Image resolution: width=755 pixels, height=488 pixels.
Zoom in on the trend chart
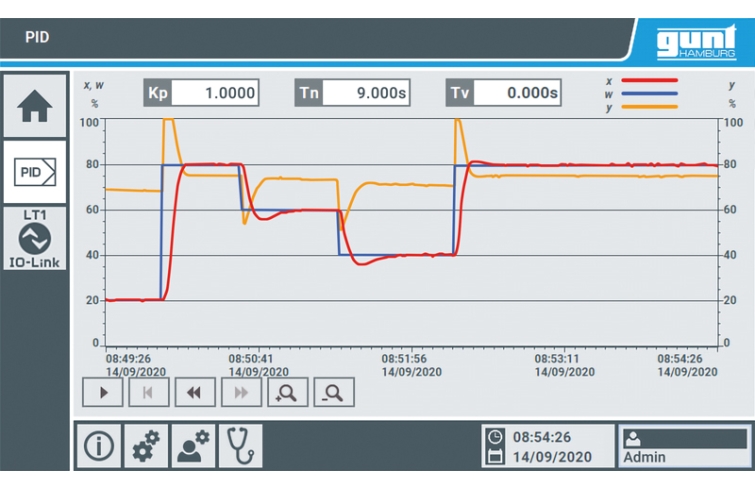pos(287,393)
